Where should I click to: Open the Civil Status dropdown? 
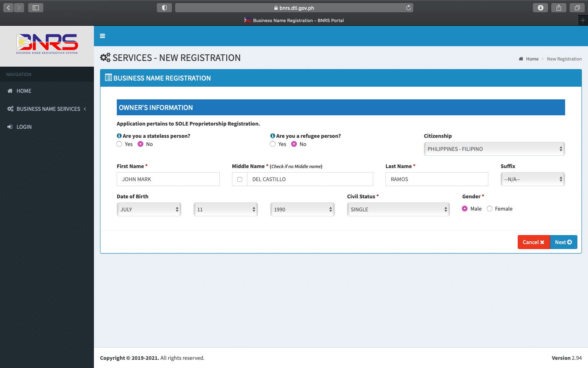(398, 209)
